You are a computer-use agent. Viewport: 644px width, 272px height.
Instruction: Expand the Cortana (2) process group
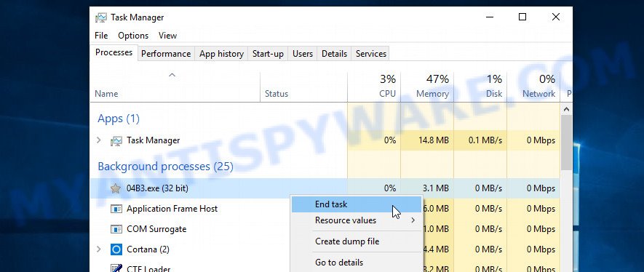tap(98, 249)
